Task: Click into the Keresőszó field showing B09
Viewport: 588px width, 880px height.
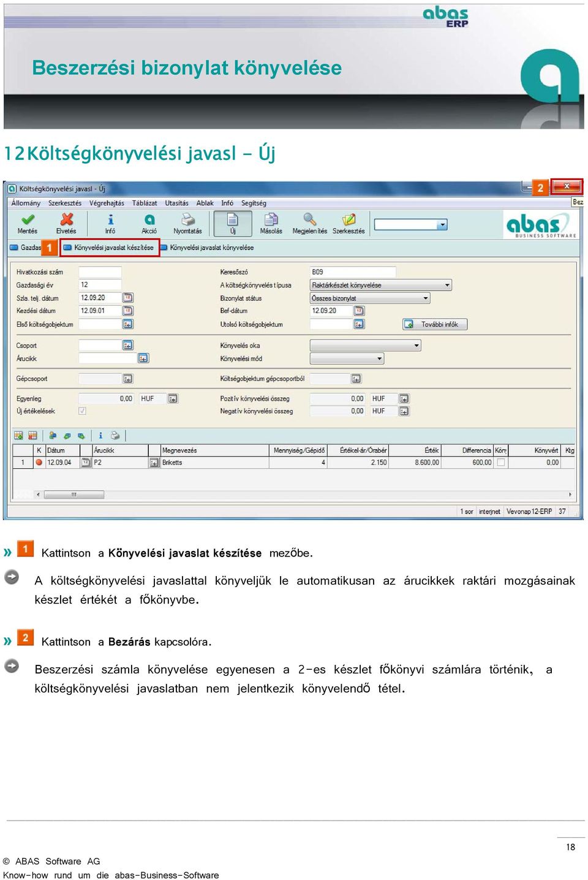Action: coord(353,271)
